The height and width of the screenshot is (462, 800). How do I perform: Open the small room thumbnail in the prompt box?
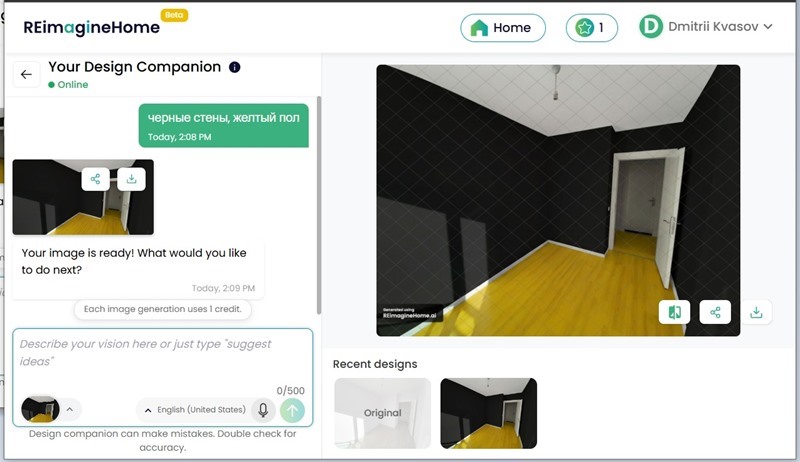[40, 409]
